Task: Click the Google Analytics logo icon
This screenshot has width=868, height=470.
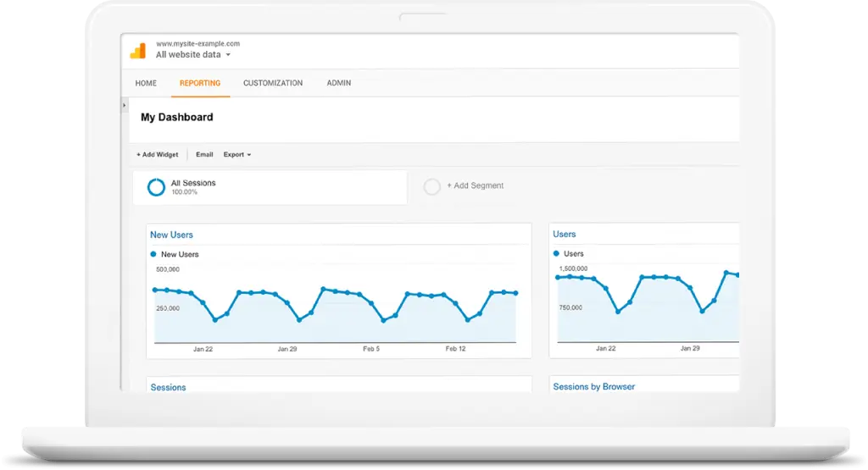Action: (x=138, y=51)
